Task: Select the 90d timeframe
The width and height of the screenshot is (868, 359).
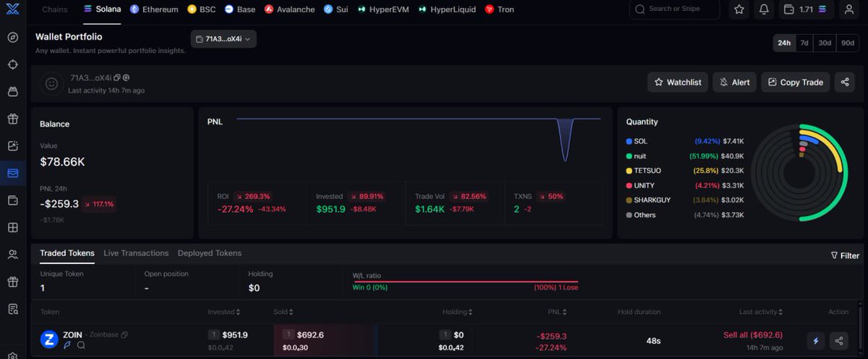Action: (848, 43)
